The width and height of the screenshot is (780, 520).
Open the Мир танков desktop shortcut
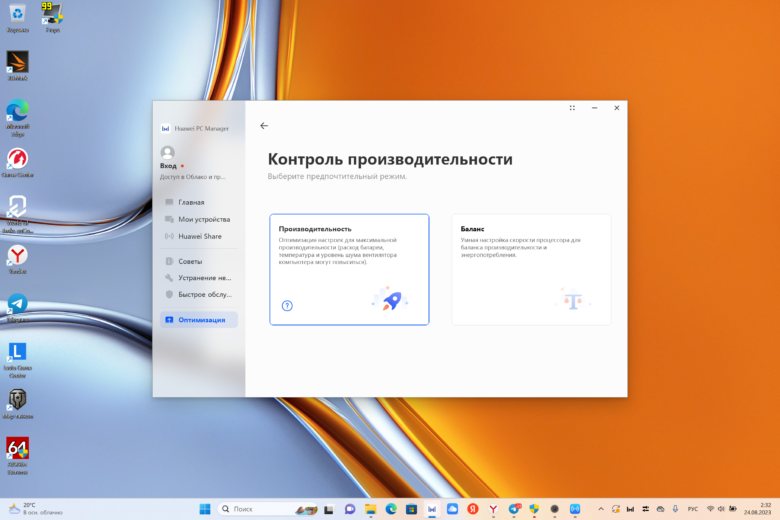click(17, 404)
